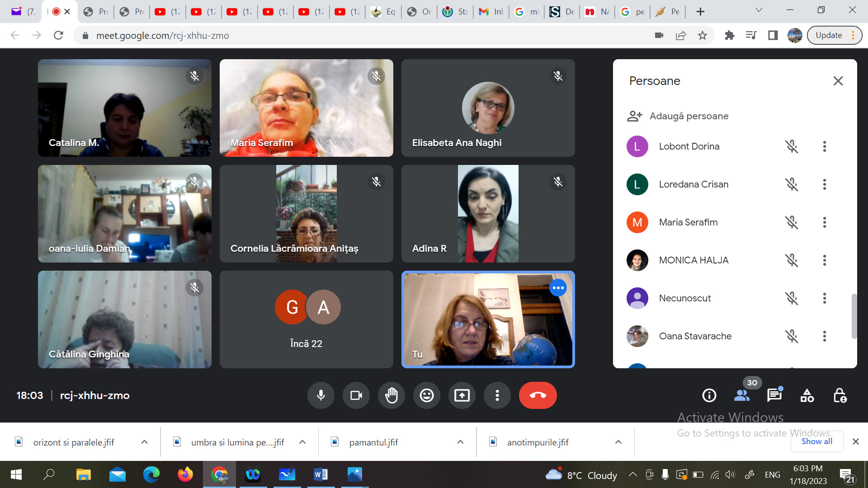Viewport: 868px width, 488px height.
Task: Open Windows Start menu
Action: pos(16,474)
